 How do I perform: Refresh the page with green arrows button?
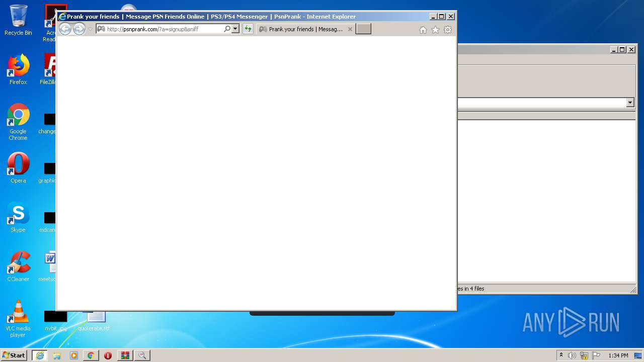(x=248, y=29)
